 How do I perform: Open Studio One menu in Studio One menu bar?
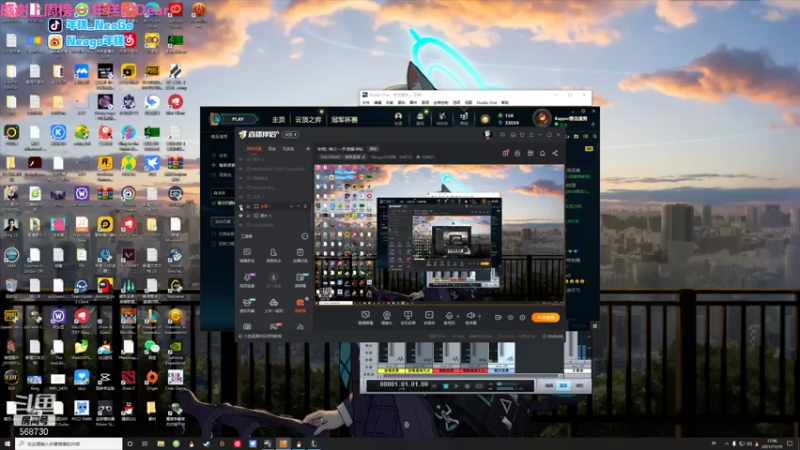click(x=486, y=103)
